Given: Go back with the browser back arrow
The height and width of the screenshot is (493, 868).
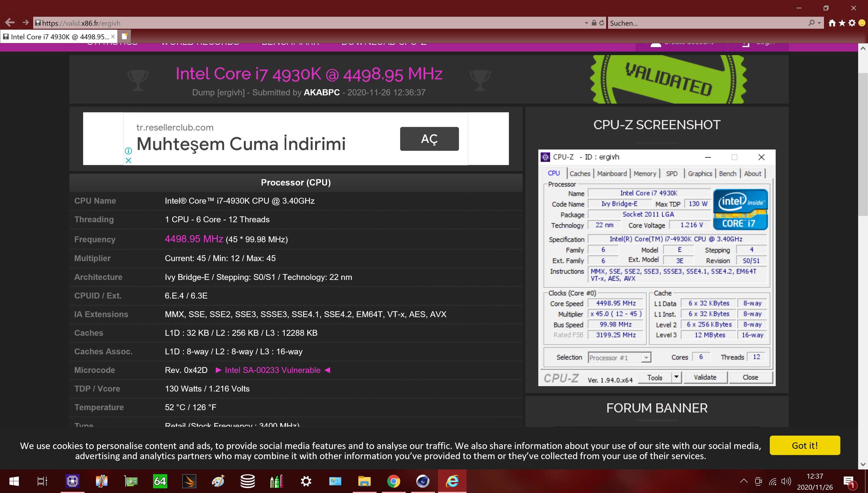Looking at the screenshot, I should [10, 23].
